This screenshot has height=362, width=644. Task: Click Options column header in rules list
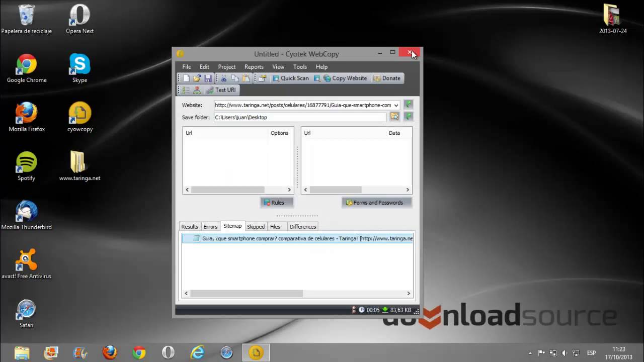[279, 133]
